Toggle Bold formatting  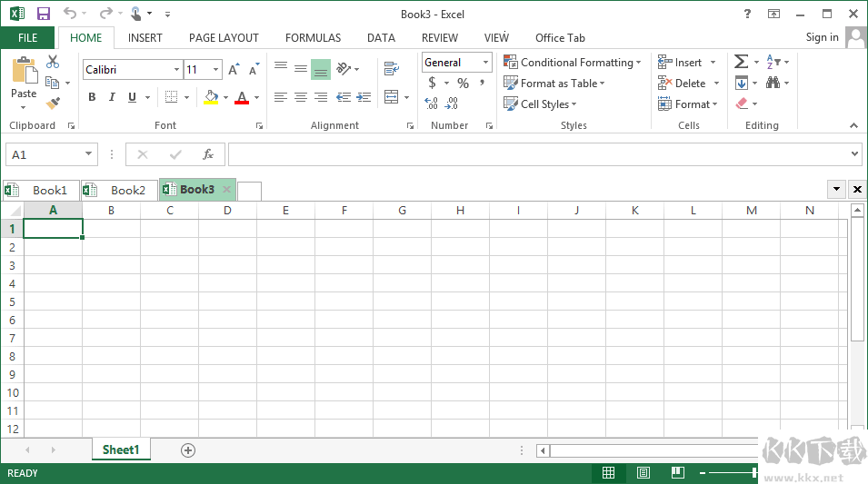pos(92,97)
